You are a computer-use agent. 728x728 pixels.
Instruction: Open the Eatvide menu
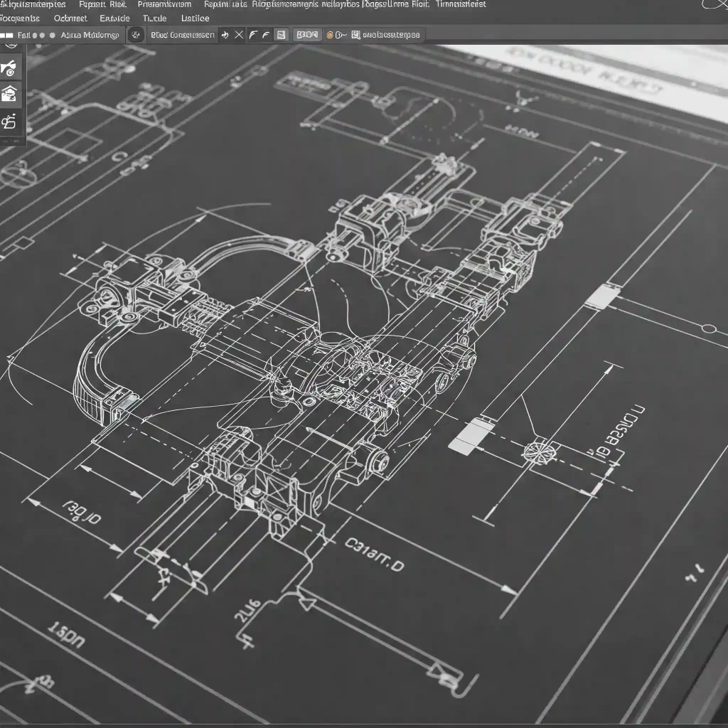(114, 18)
